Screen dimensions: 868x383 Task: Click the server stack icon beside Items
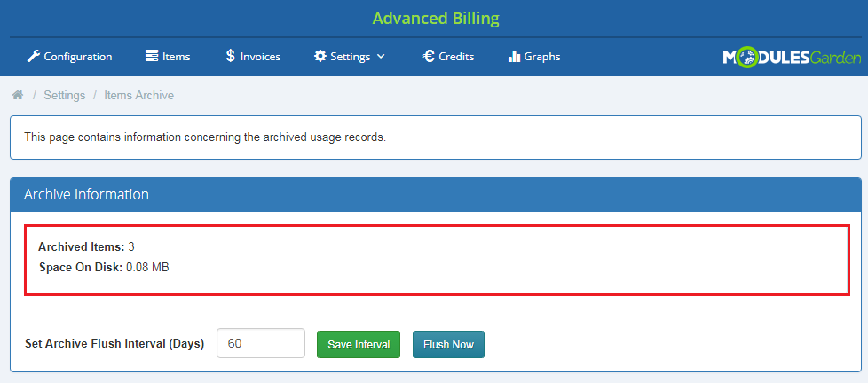[152, 57]
